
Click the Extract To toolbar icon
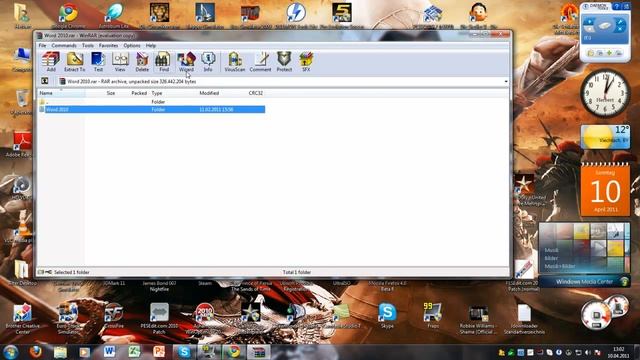pyautogui.click(x=75, y=62)
